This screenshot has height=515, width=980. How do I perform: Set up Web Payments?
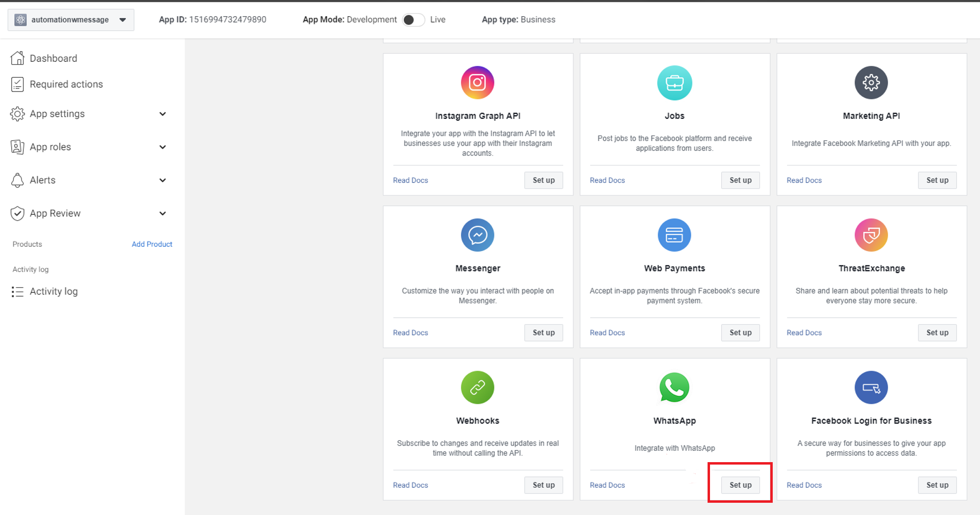(740, 332)
